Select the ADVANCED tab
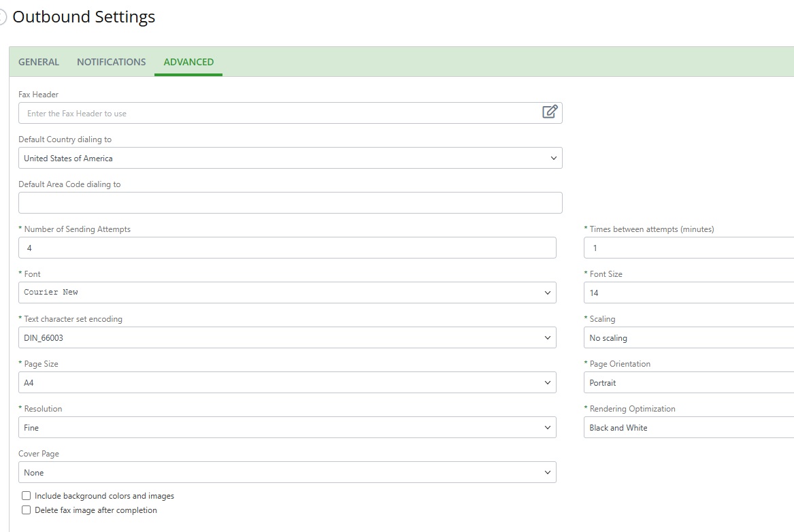Image resolution: width=794 pixels, height=532 pixels. point(188,61)
